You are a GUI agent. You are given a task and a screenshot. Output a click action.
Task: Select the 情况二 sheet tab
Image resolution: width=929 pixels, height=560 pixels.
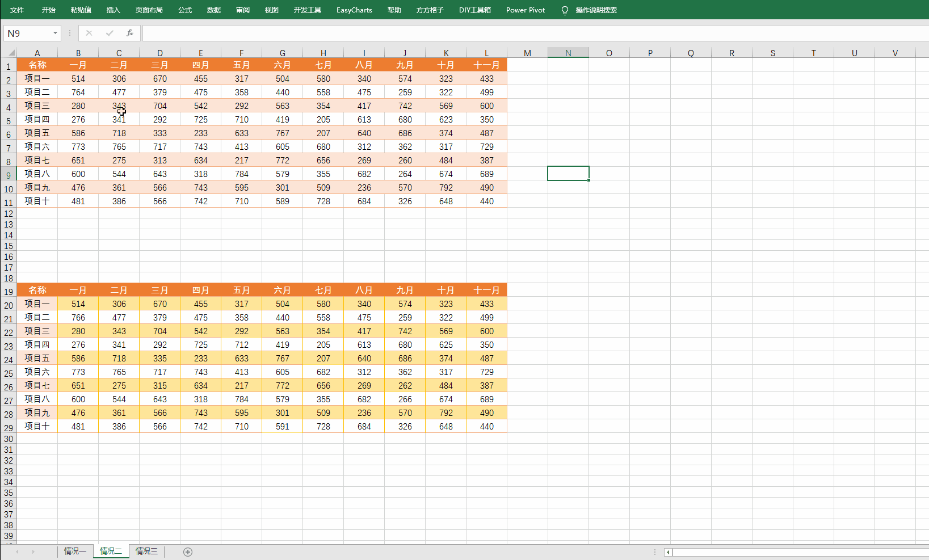pos(111,551)
